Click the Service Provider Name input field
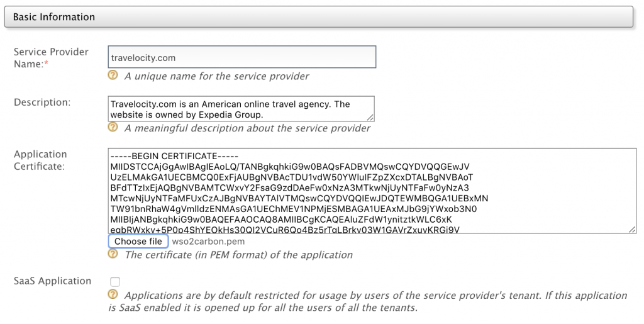644x324 pixels. click(x=242, y=57)
